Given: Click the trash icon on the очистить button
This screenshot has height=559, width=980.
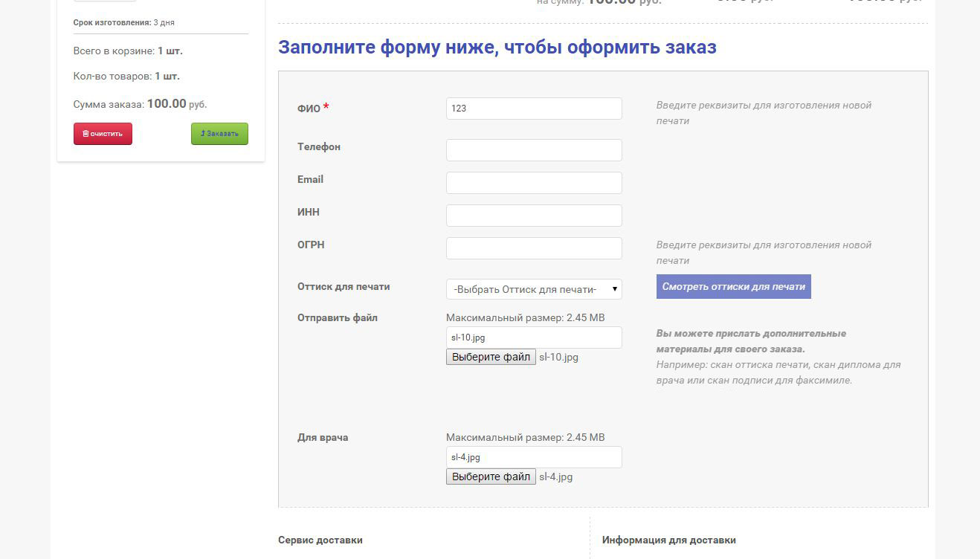Looking at the screenshot, I should pos(86,134).
